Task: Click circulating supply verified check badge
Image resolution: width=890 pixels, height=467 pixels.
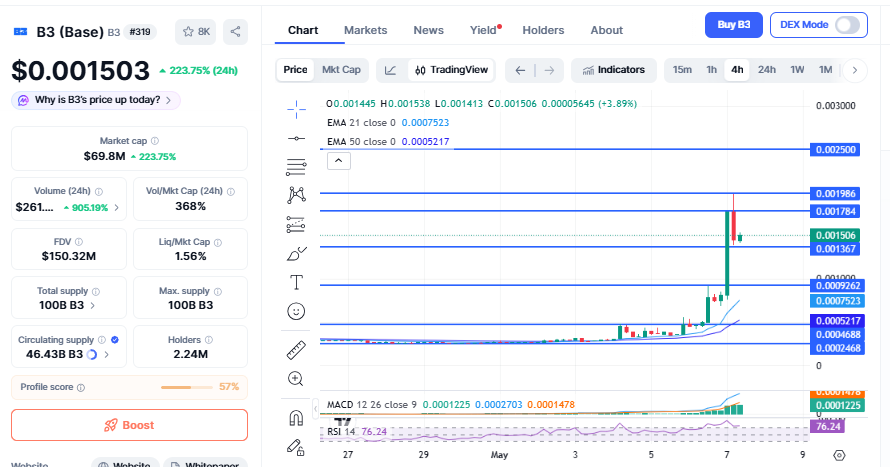Action: [115, 340]
